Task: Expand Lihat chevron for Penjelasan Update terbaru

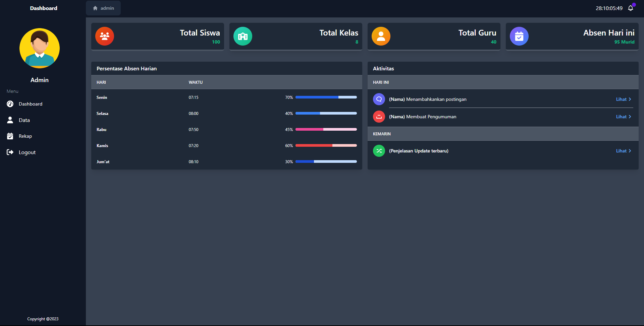Action: pos(630,151)
